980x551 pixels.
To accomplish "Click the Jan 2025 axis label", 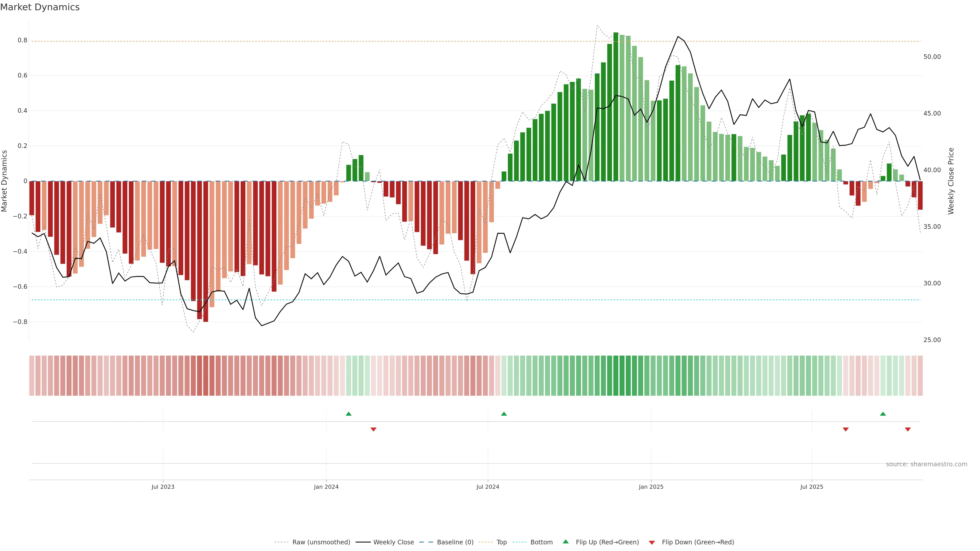I will (x=651, y=487).
